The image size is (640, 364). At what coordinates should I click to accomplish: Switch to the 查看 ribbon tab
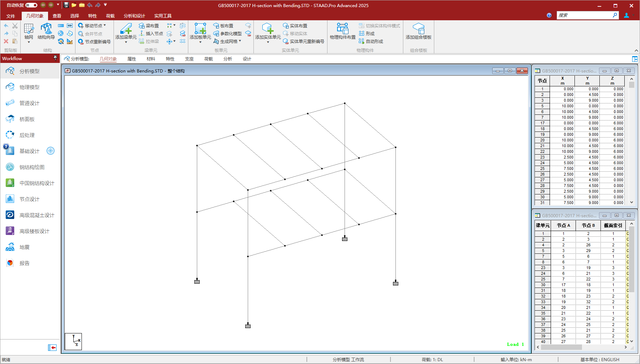click(x=57, y=16)
